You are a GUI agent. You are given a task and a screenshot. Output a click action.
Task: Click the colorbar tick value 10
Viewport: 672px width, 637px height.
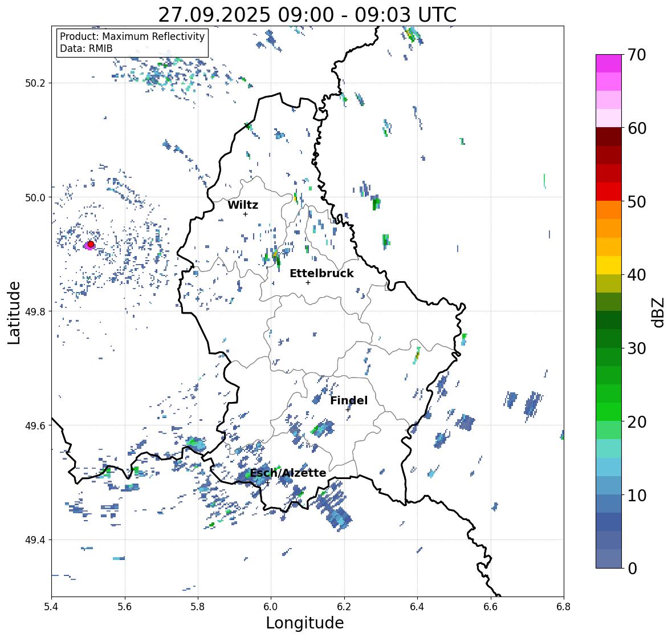pos(637,495)
